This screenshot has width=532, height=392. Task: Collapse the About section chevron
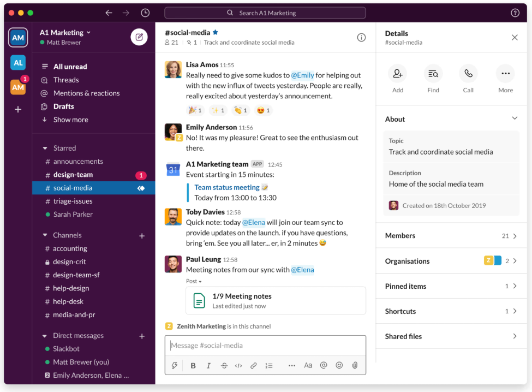515,118
